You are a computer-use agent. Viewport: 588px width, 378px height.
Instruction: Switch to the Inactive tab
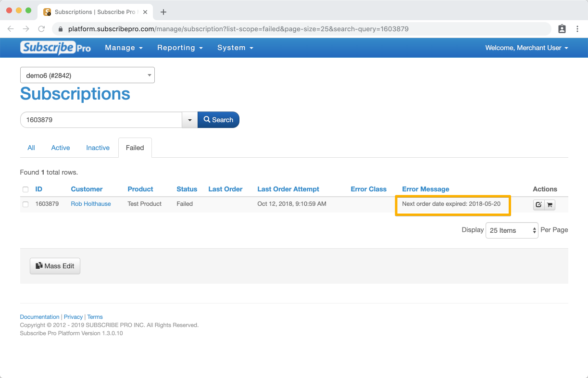tap(98, 148)
